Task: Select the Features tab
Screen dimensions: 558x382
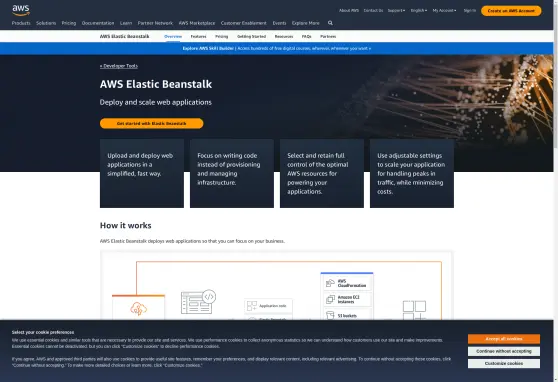Action: [x=199, y=36]
